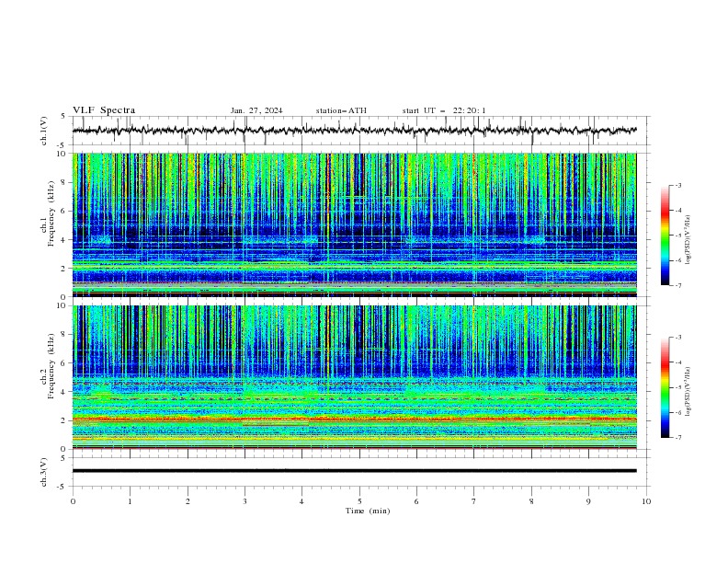The height and width of the screenshot is (563, 728).
Task: Select the date text "Jan. 27, 2024"
Action: [x=256, y=110]
